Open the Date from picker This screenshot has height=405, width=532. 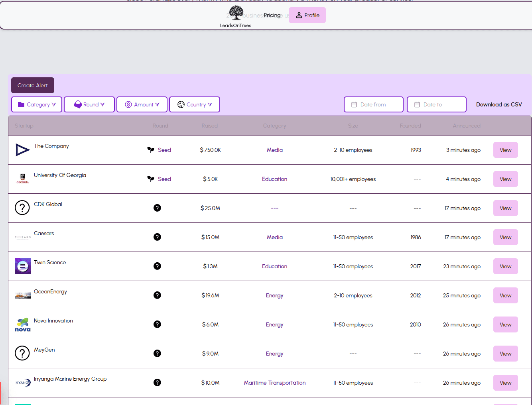(374, 104)
